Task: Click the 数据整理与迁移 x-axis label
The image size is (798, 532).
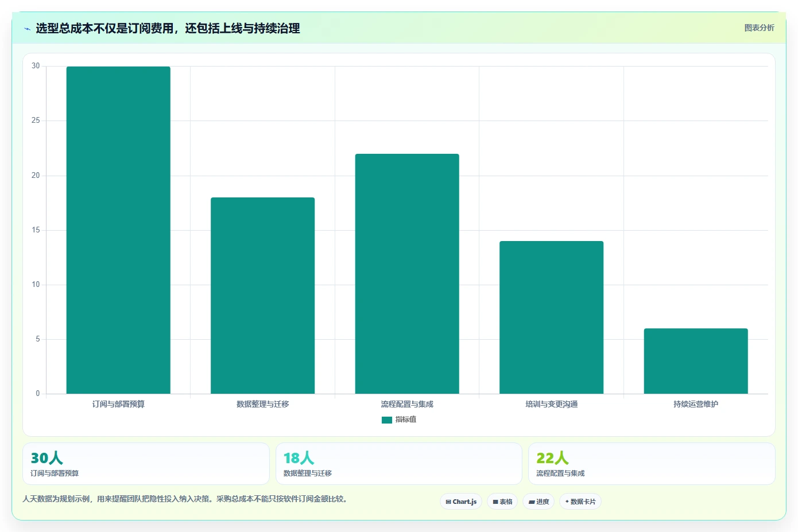Action: click(262, 404)
